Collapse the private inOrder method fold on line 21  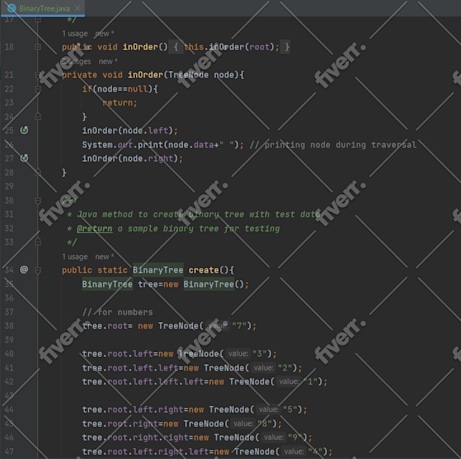coord(38,75)
